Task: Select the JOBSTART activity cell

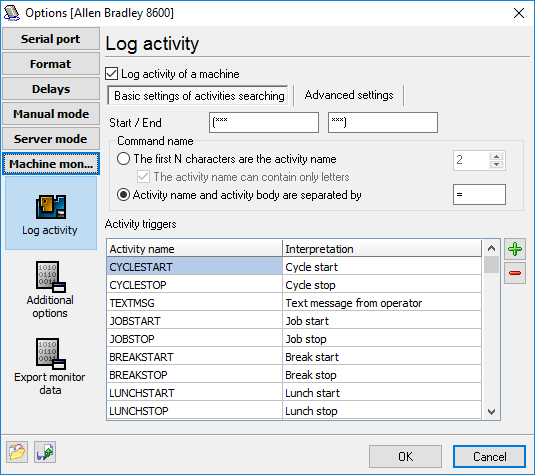Action: pyautogui.click(x=194, y=321)
